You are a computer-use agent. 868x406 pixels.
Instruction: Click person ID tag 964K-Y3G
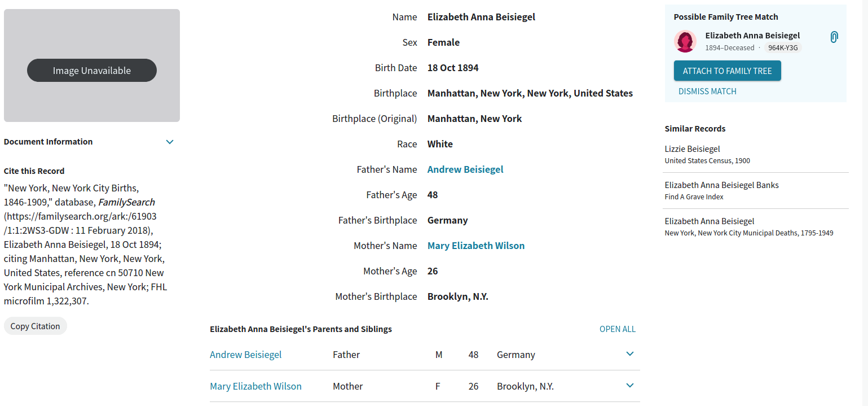point(783,48)
